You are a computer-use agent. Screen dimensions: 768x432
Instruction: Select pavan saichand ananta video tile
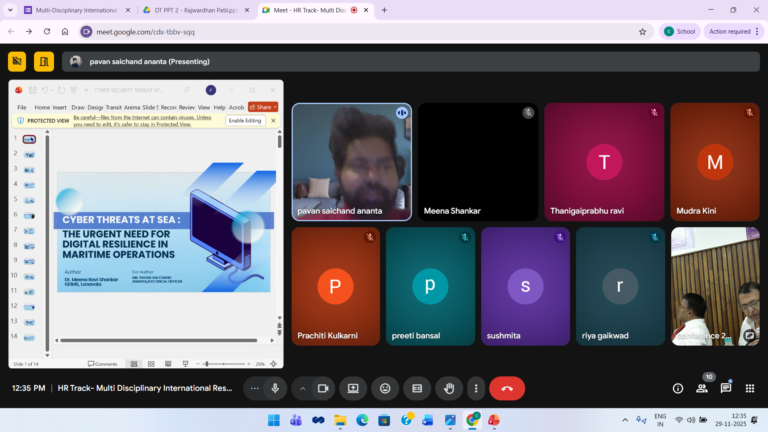point(352,162)
